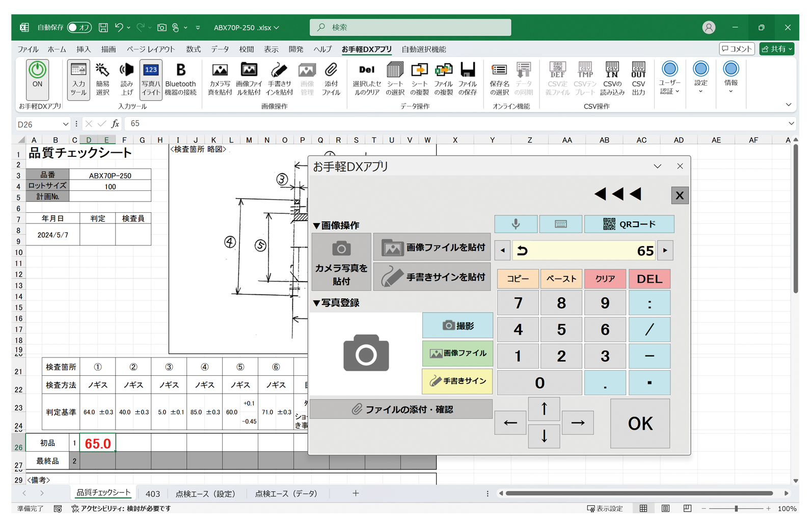This screenshot has height=527, width=812.
Task: Open the QR code reader button
Action: [x=629, y=224]
